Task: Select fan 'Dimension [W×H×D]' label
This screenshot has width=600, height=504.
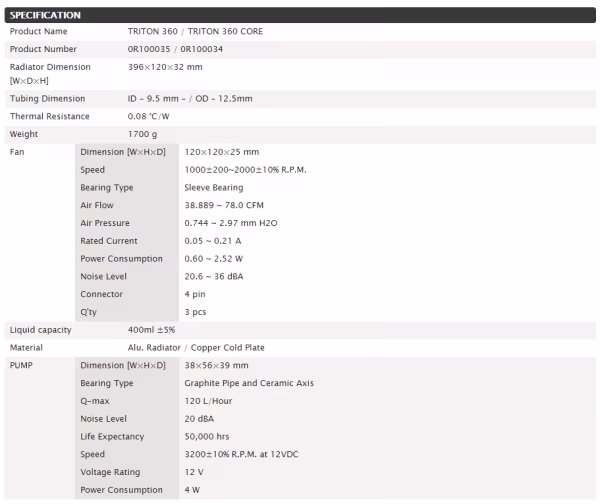Action: click(x=123, y=152)
